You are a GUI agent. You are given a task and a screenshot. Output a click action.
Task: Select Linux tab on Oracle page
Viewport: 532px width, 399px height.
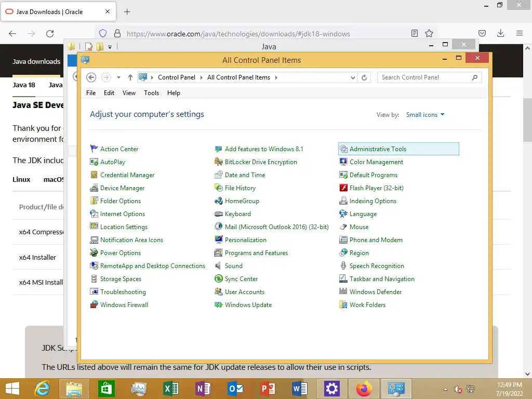pyautogui.click(x=21, y=179)
